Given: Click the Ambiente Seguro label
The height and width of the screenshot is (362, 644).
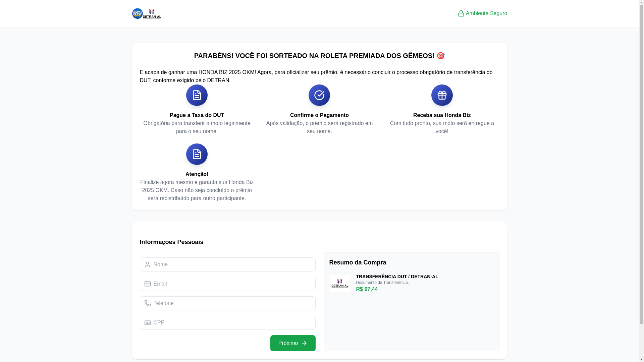Looking at the screenshot, I should [x=486, y=13].
